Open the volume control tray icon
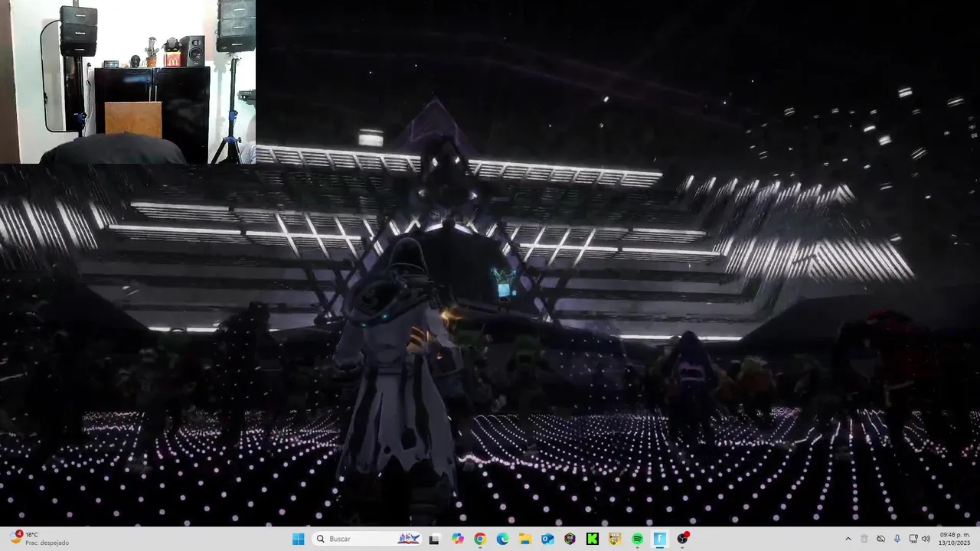 coord(926,539)
